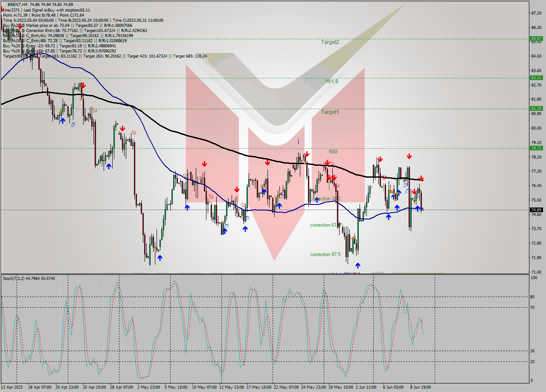Click the 79.10 price scale value
The image size is (546, 392).
click(x=536, y=143)
